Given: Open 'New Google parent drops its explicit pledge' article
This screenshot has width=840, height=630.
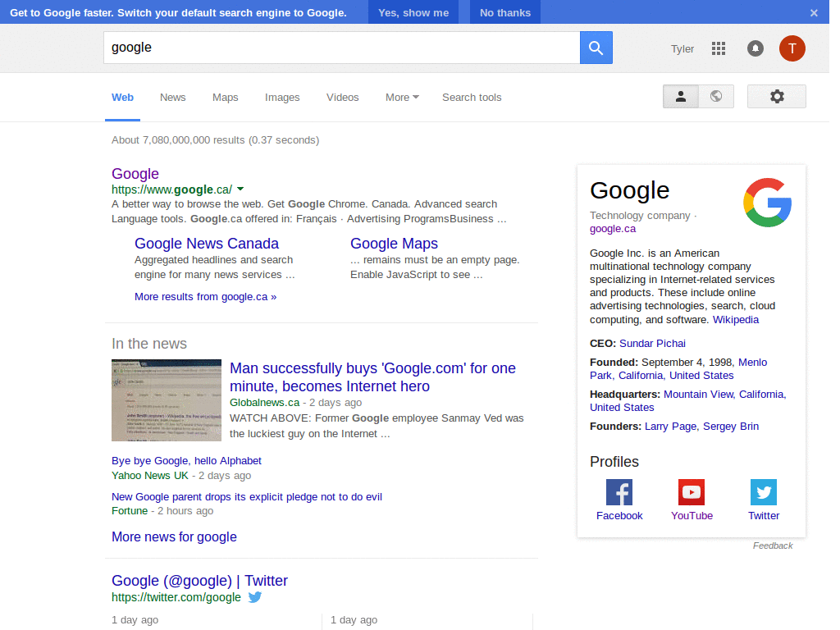Looking at the screenshot, I should pos(246,496).
